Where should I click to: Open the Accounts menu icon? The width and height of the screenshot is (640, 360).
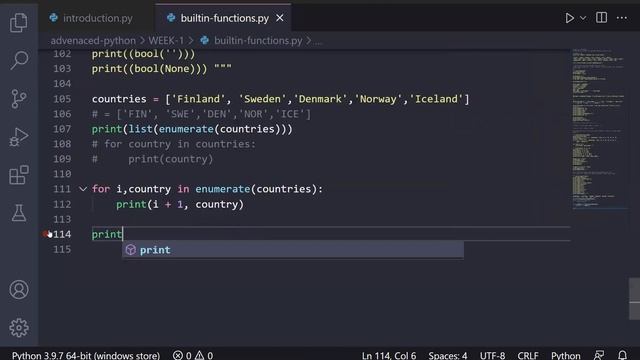[x=19, y=289]
